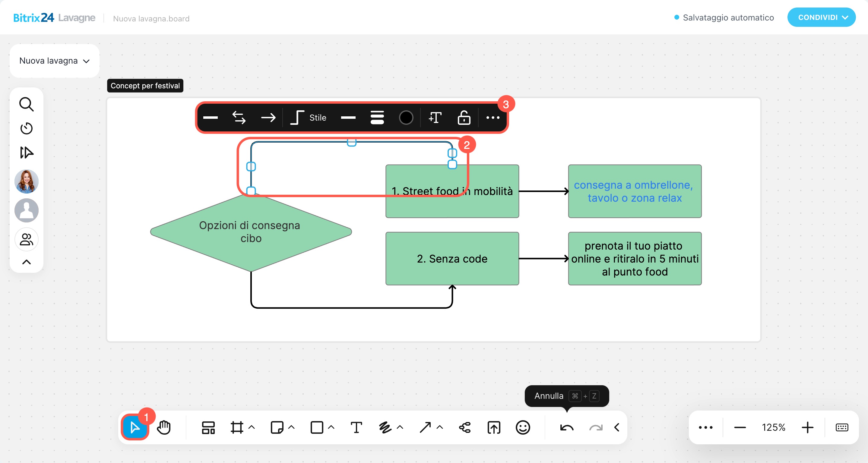Select the mind map tool
The width and height of the screenshot is (868, 463).
pos(465,427)
